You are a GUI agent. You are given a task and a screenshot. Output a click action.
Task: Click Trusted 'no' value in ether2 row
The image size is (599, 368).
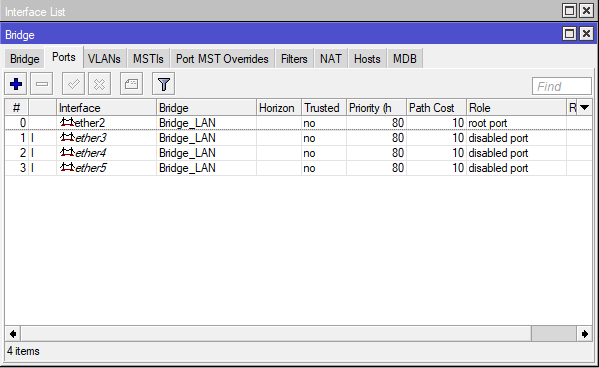click(x=309, y=123)
